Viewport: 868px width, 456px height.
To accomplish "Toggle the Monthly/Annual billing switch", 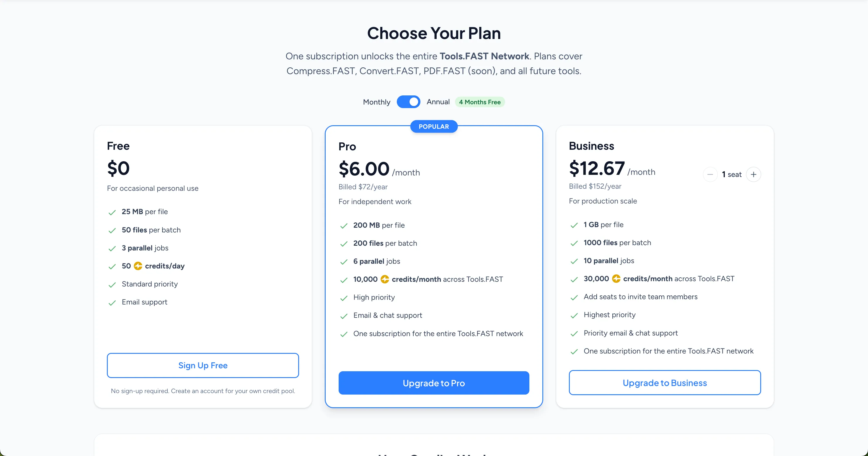I will [x=408, y=102].
